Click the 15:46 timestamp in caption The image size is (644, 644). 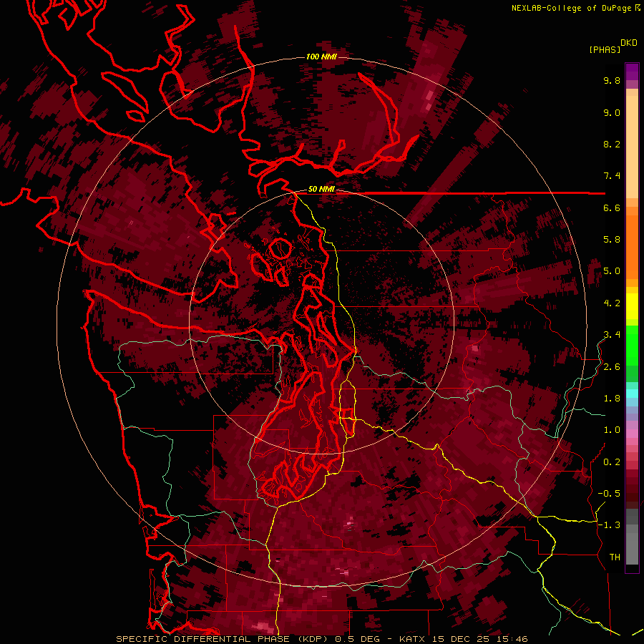(514, 639)
